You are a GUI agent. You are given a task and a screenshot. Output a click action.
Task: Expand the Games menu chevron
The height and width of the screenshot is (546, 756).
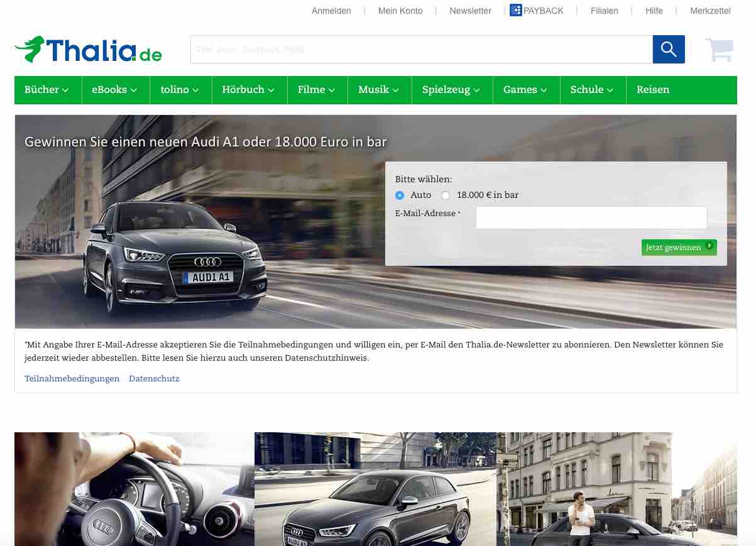click(544, 90)
